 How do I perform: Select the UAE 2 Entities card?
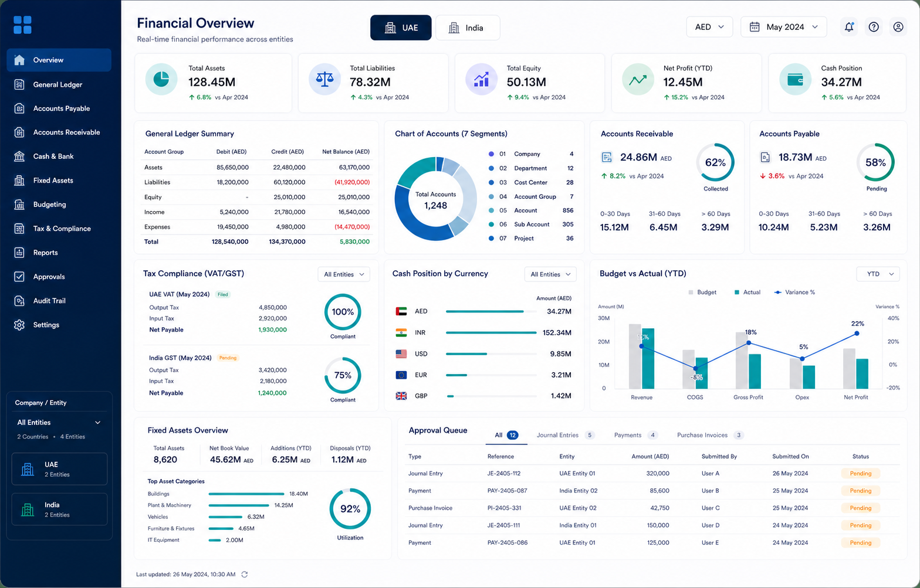click(59, 469)
